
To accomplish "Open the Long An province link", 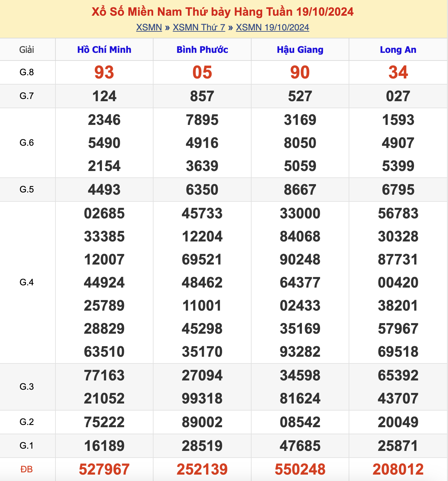I will [398, 50].
